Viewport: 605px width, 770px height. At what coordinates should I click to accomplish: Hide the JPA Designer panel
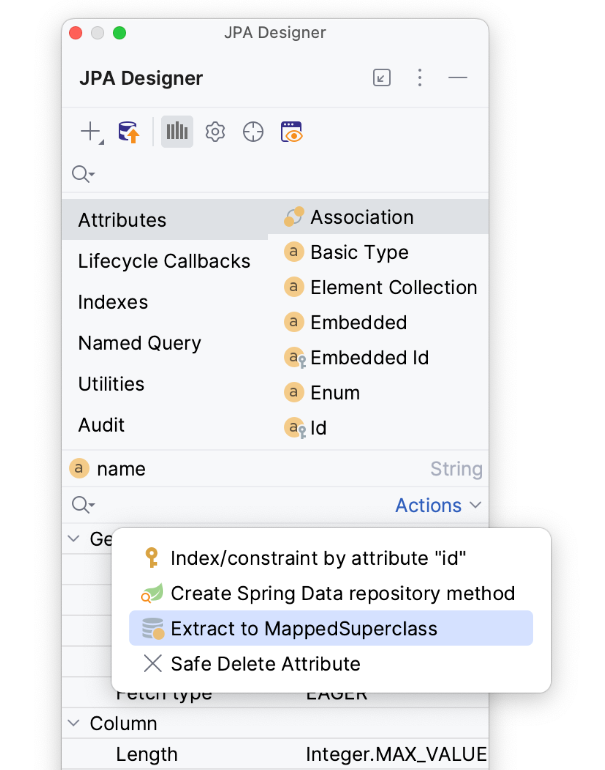click(x=458, y=78)
